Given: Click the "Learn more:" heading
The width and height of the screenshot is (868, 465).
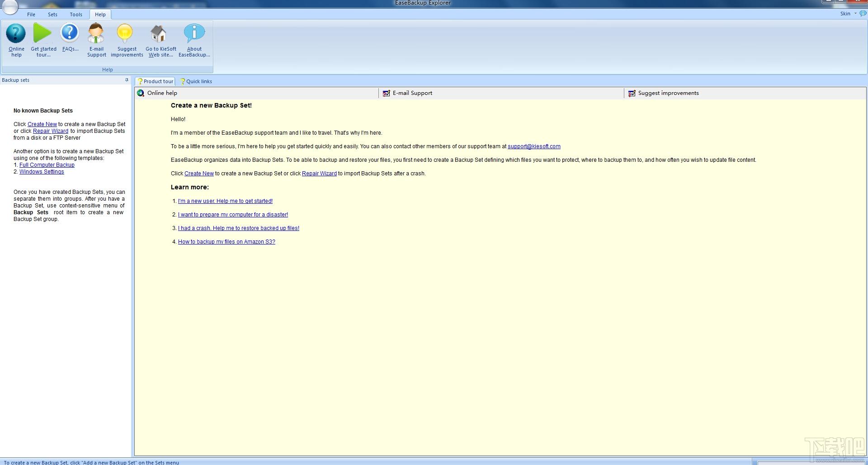Looking at the screenshot, I should [x=190, y=187].
